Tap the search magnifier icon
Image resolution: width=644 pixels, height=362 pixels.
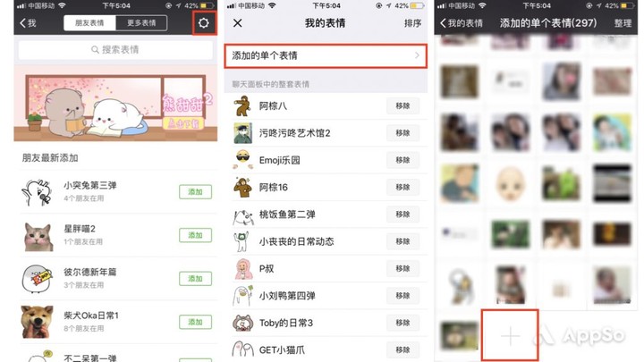click(x=95, y=50)
